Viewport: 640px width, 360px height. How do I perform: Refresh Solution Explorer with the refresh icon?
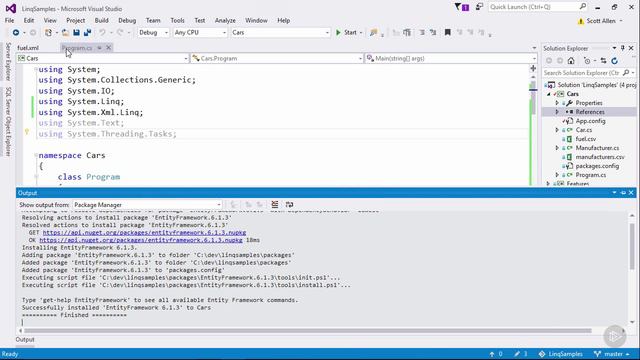(614, 61)
